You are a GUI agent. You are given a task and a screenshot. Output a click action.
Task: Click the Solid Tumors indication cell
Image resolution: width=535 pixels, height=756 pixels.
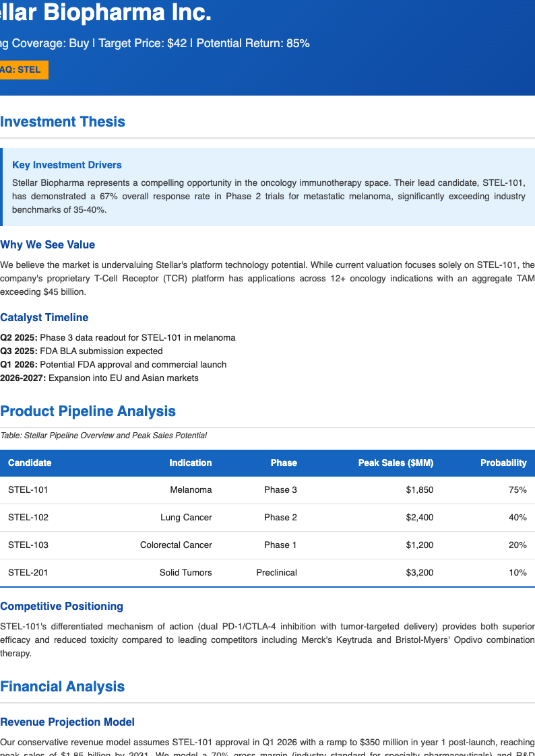pyautogui.click(x=186, y=572)
